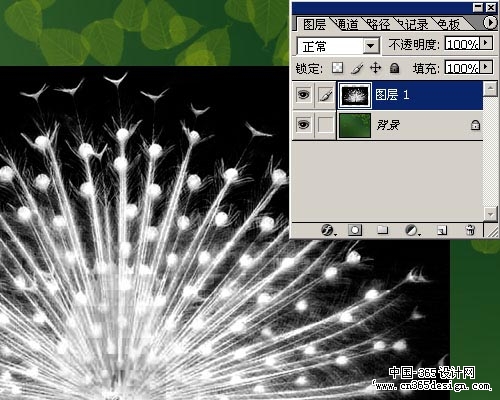Open the 填充 fill slider arrow
Viewport: 500px width, 400px height.
pyautogui.click(x=486, y=68)
